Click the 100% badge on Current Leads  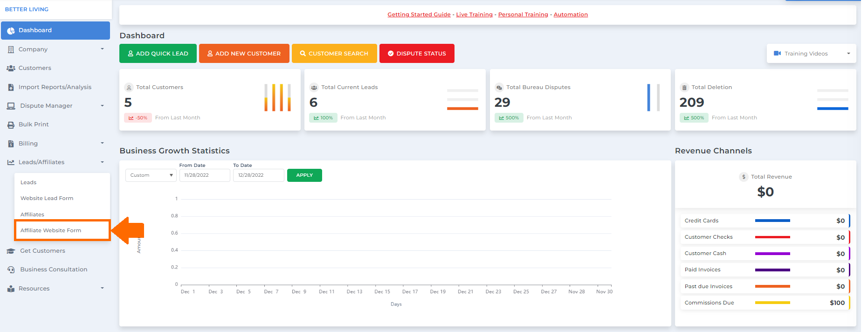[323, 118]
